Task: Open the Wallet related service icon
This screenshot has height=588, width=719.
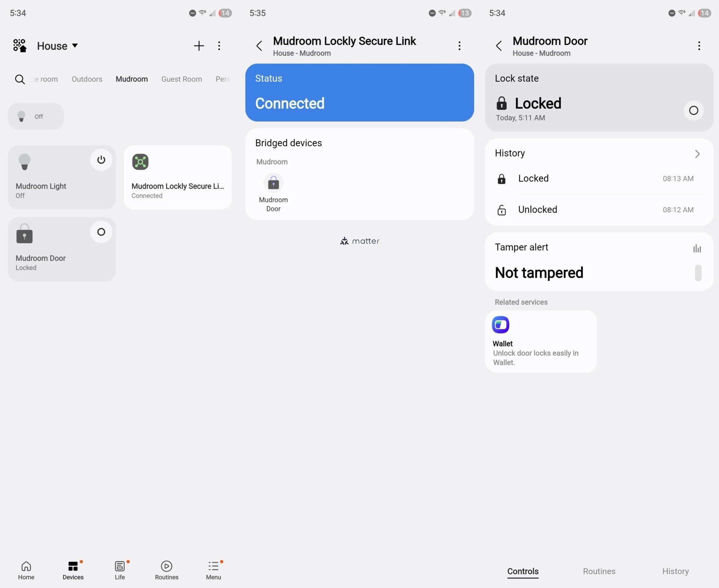Action: pyautogui.click(x=501, y=324)
